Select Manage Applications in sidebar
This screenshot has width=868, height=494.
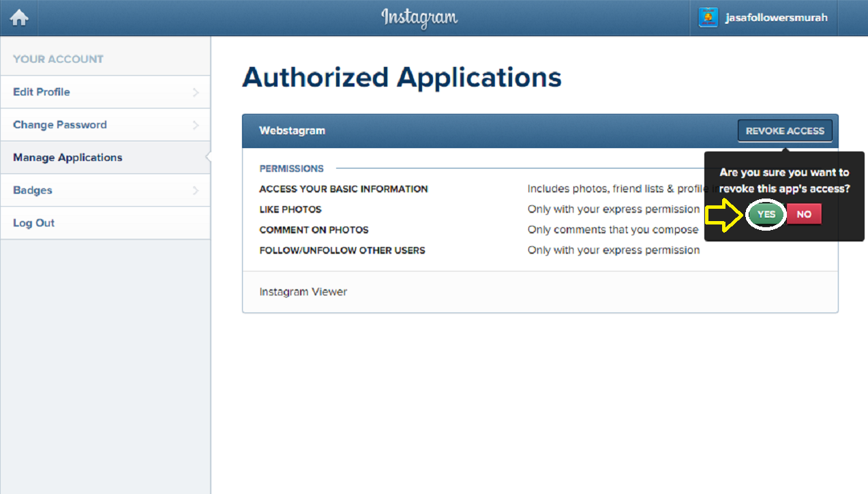105,158
